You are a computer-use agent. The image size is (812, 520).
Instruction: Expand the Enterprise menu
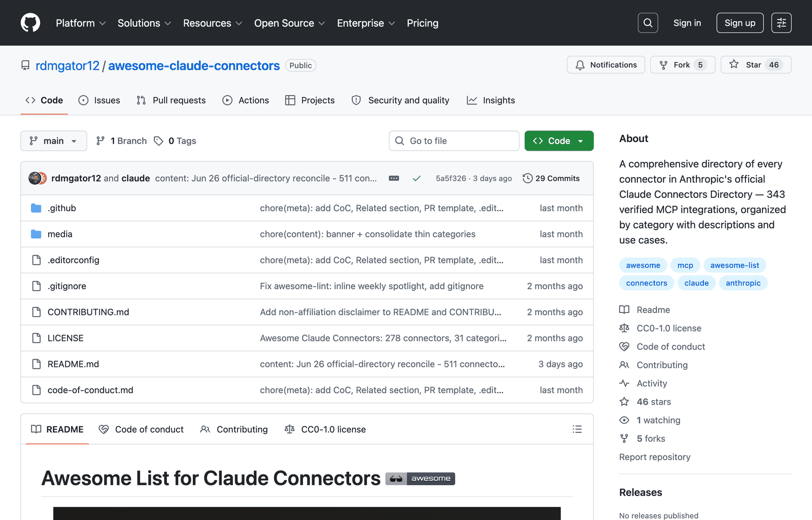click(366, 23)
